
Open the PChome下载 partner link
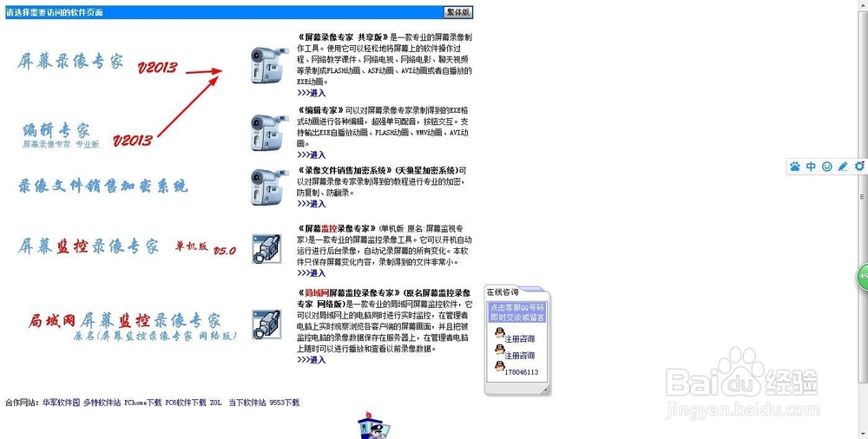pos(143,403)
